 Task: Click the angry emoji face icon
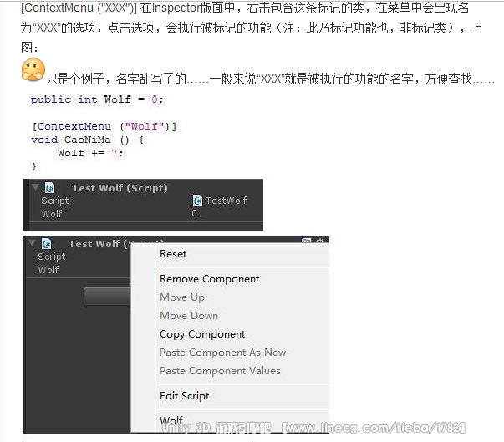(x=33, y=69)
